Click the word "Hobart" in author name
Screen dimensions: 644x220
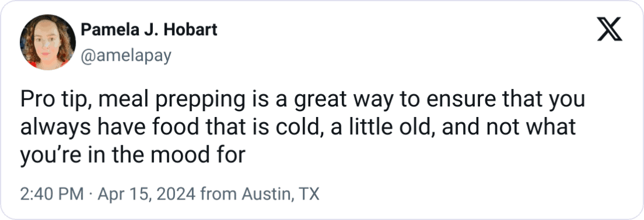point(192,30)
